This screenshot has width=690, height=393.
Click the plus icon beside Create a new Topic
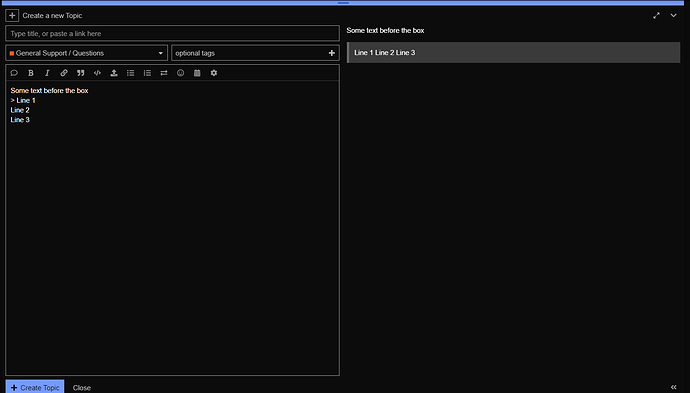click(x=12, y=15)
